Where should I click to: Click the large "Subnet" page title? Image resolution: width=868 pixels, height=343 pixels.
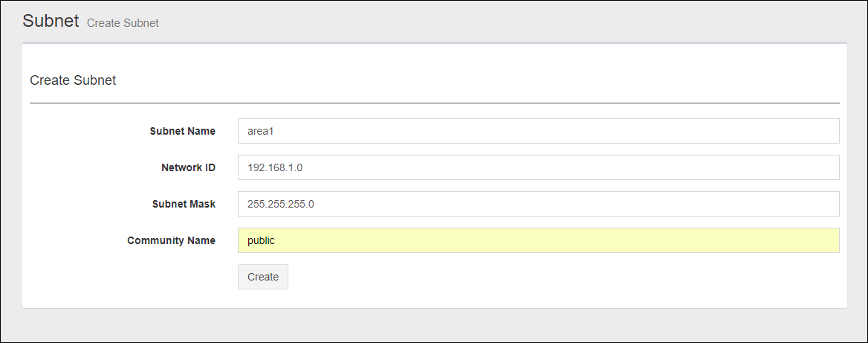point(51,21)
